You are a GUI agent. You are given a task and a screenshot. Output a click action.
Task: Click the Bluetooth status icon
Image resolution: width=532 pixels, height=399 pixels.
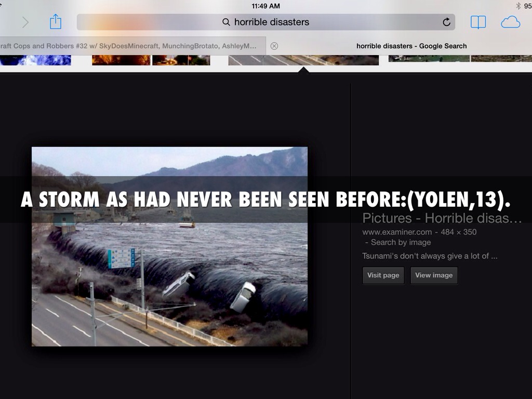[518, 6]
